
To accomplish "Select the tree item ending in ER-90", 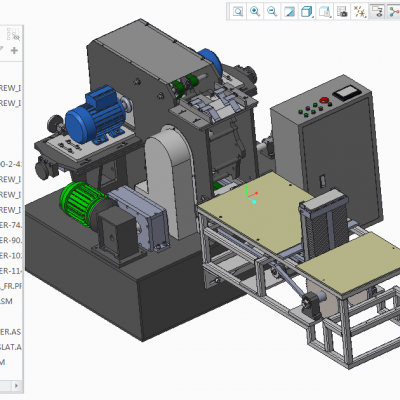I will tap(11, 240).
